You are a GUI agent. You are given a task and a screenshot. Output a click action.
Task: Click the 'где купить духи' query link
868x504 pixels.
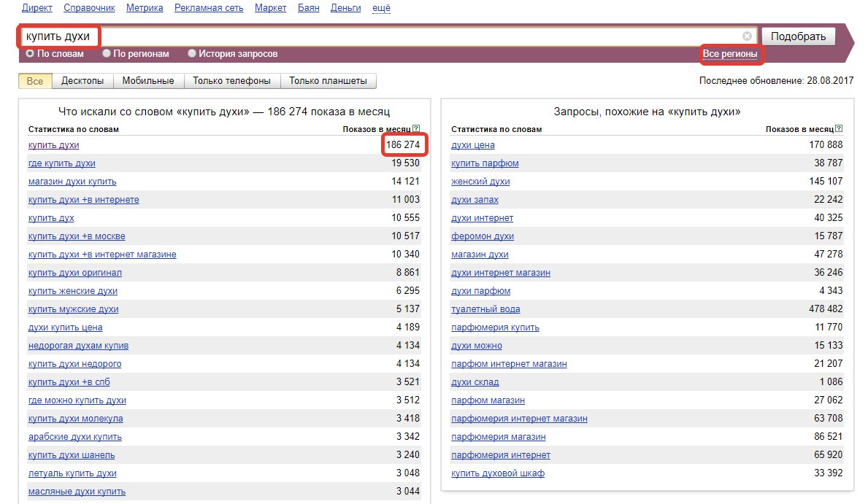coord(61,163)
